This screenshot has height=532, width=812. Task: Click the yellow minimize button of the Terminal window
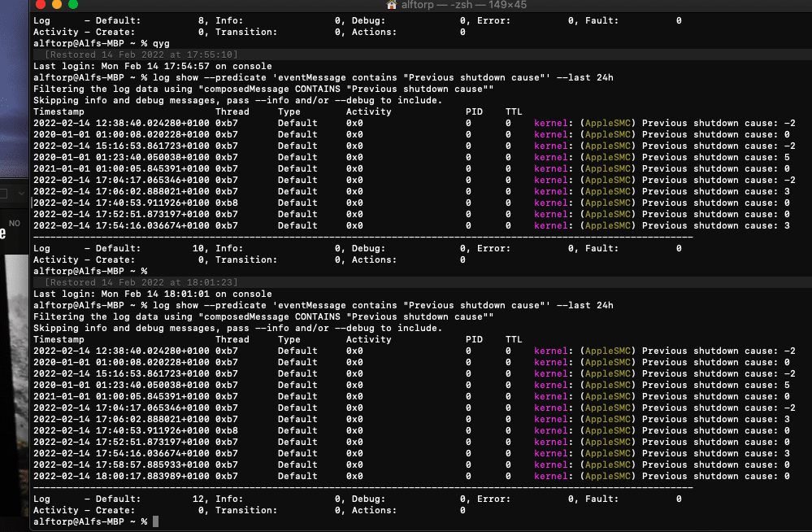pyautogui.click(x=57, y=4)
